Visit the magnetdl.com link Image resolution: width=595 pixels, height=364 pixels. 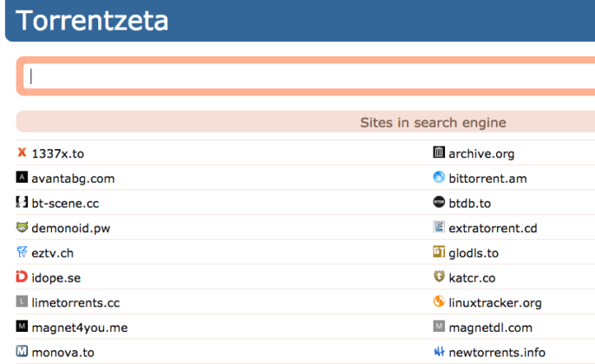coord(491,328)
